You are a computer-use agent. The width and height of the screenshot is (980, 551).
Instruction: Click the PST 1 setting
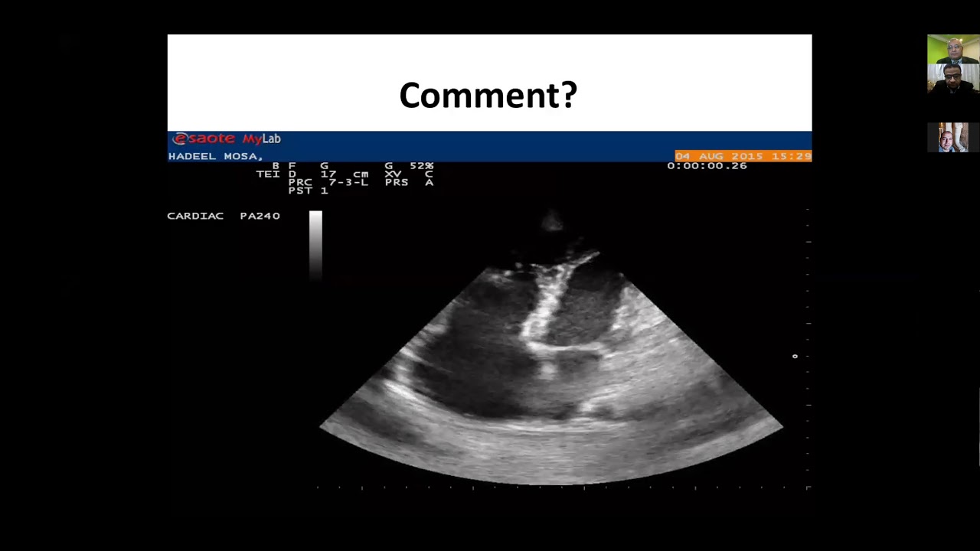(308, 191)
